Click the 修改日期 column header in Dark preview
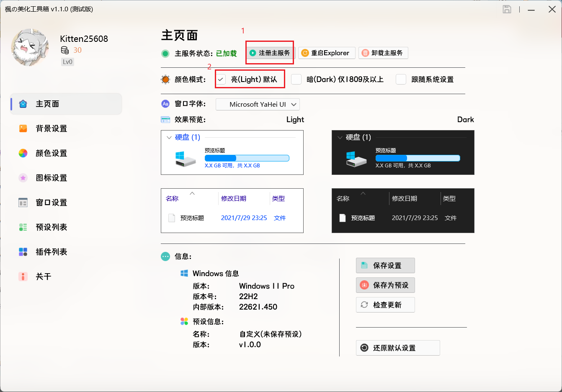The image size is (562, 392). [405, 199]
